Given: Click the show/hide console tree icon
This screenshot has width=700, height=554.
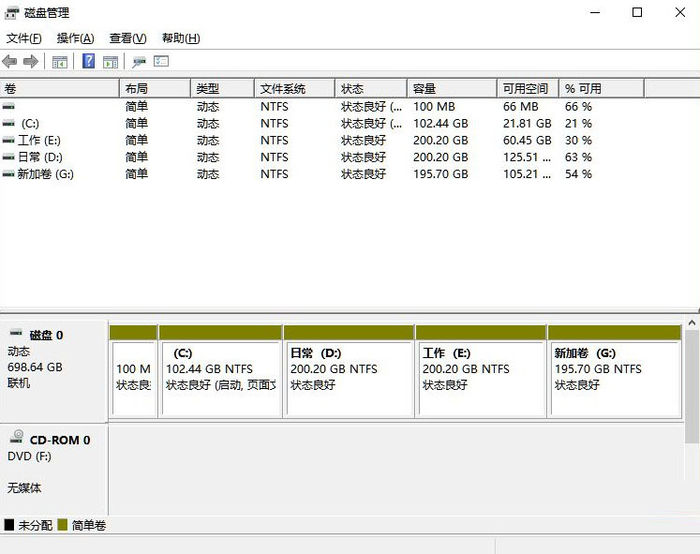Looking at the screenshot, I should point(60,62).
